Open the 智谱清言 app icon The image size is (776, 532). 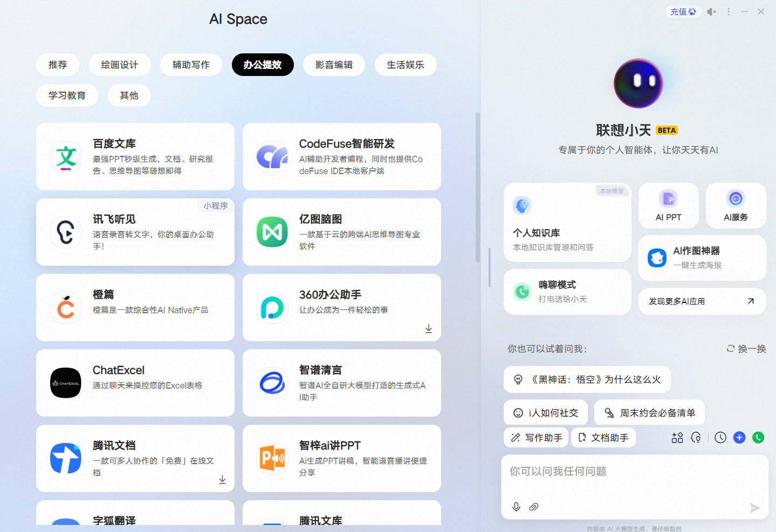[272, 383]
